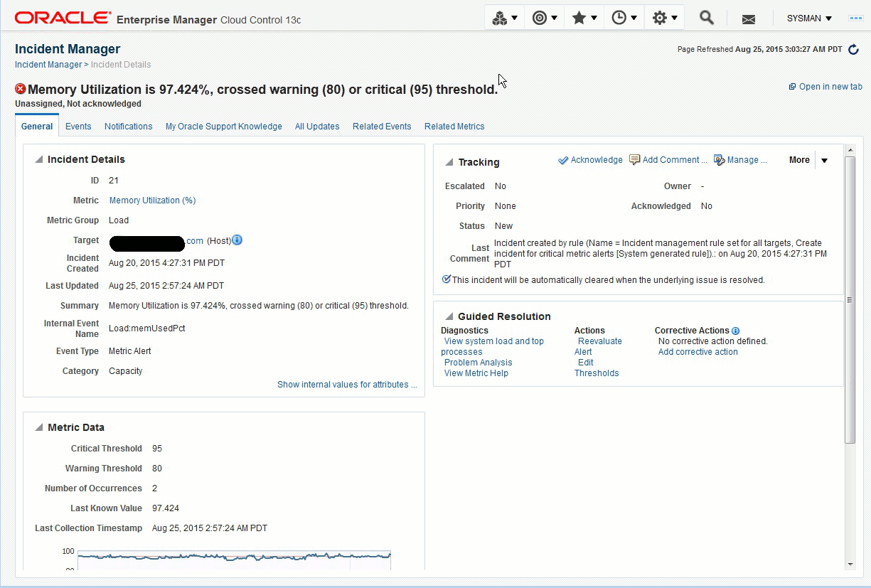Click internal event name Load:memUsedPct
Image resolution: width=871 pixels, height=588 pixels.
[x=147, y=328]
